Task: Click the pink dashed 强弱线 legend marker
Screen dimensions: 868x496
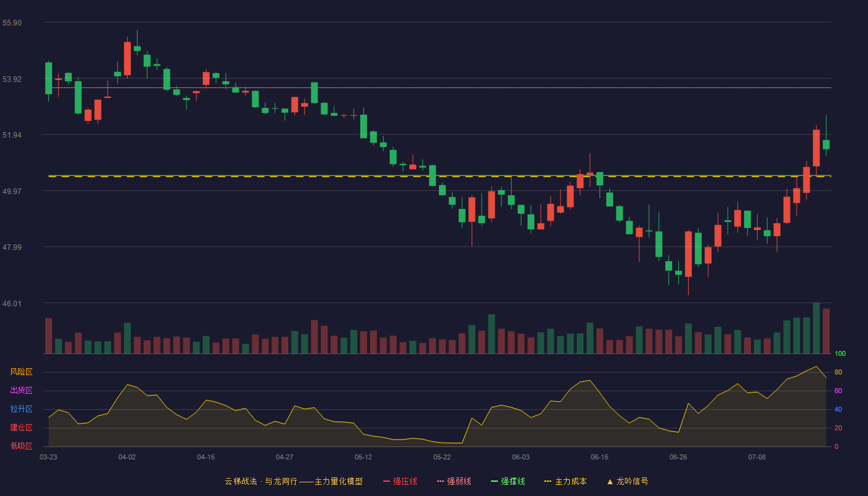Action: tap(441, 481)
